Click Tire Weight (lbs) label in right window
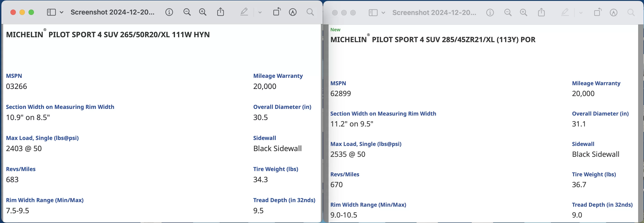The width and height of the screenshot is (644, 223). point(594,175)
